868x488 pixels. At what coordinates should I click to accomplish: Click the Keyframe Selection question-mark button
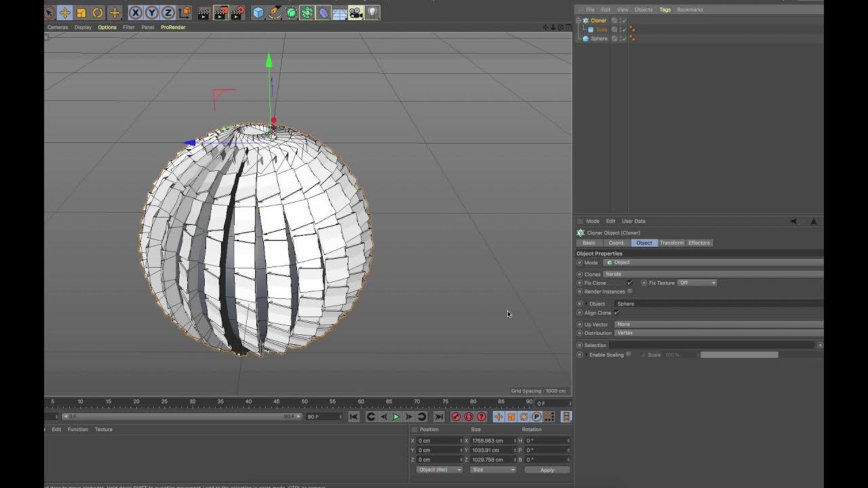pyautogui.click(x=481, y=417)
